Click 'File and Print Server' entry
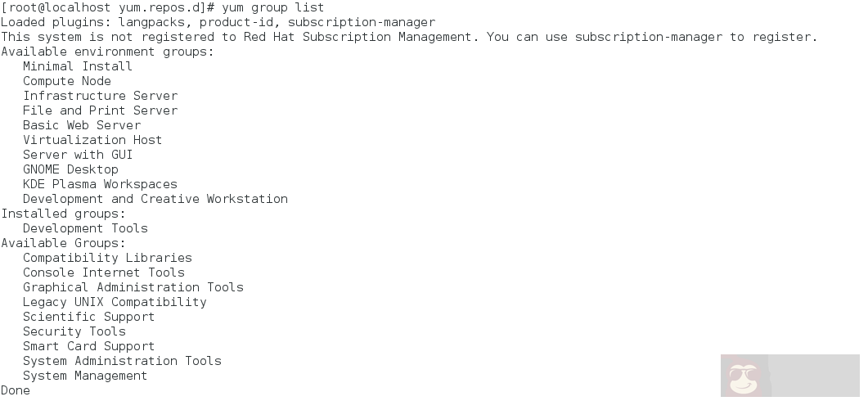Screen dimensions: 868x401 click(100, 110)
